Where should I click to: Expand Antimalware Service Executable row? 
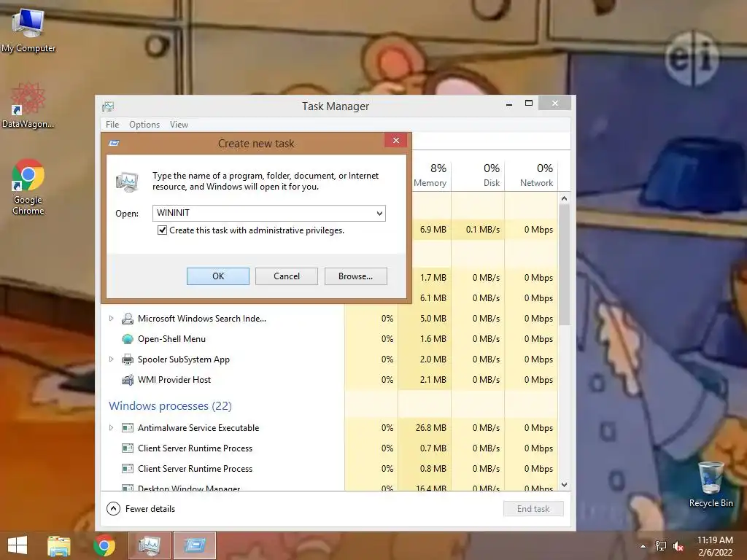coord(111,427)
